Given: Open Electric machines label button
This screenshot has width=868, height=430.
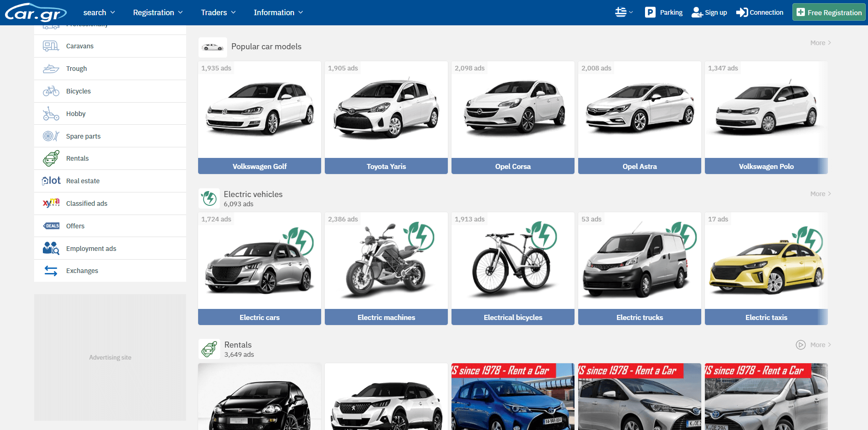Looking at the screenshot, I should (386, 317).
